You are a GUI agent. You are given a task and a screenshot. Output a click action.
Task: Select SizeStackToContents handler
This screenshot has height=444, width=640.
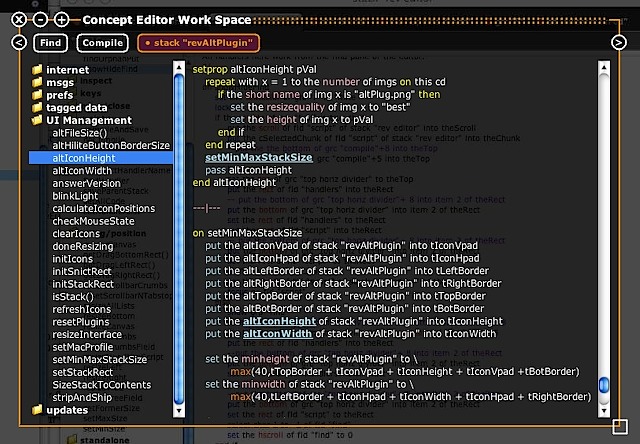pyautogui.click(x=102, y=385)
